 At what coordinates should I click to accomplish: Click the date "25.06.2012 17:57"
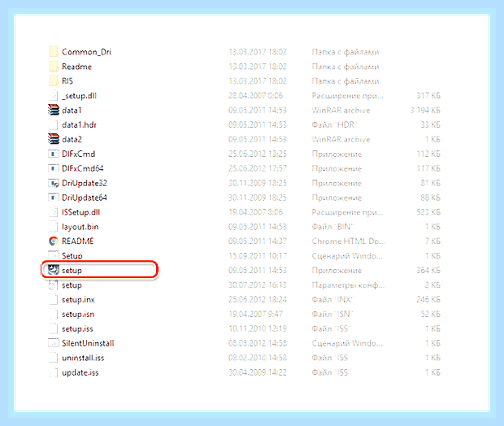pyautogui.click(x=258, y=168)
